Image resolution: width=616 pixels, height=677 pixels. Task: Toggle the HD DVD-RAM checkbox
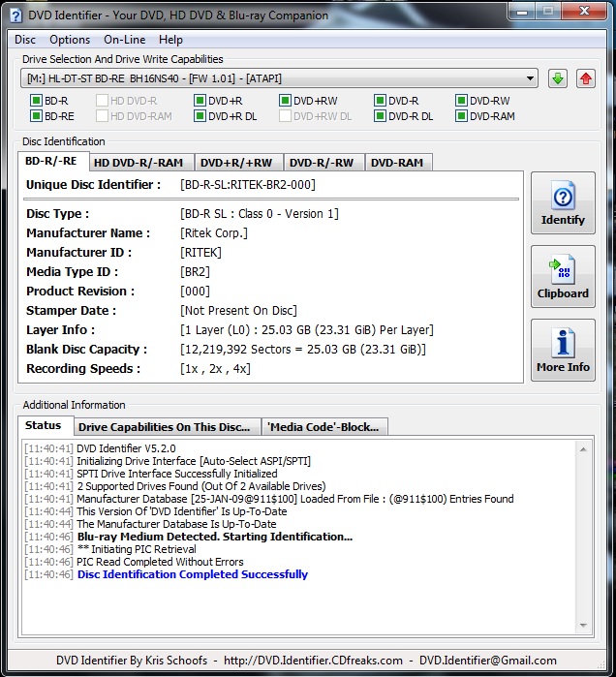click(x=102, y=116)
